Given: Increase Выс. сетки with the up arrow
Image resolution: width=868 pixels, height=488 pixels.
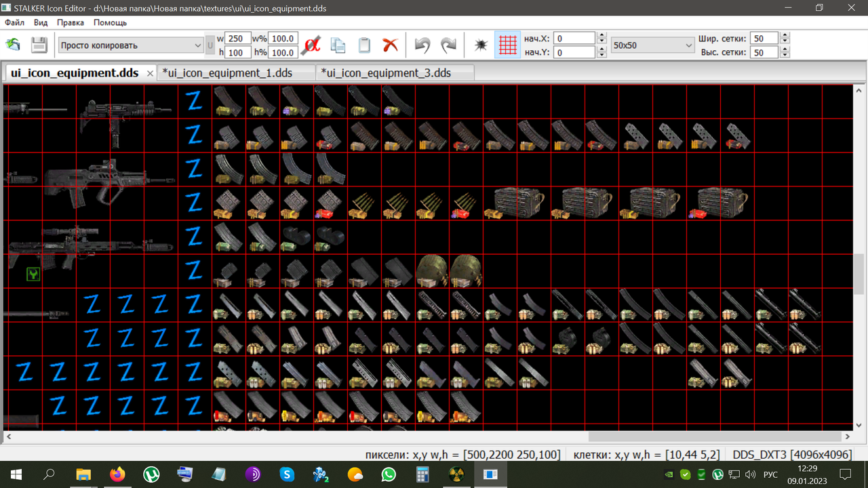Looking at the screenshot, I should click(785, 49).
